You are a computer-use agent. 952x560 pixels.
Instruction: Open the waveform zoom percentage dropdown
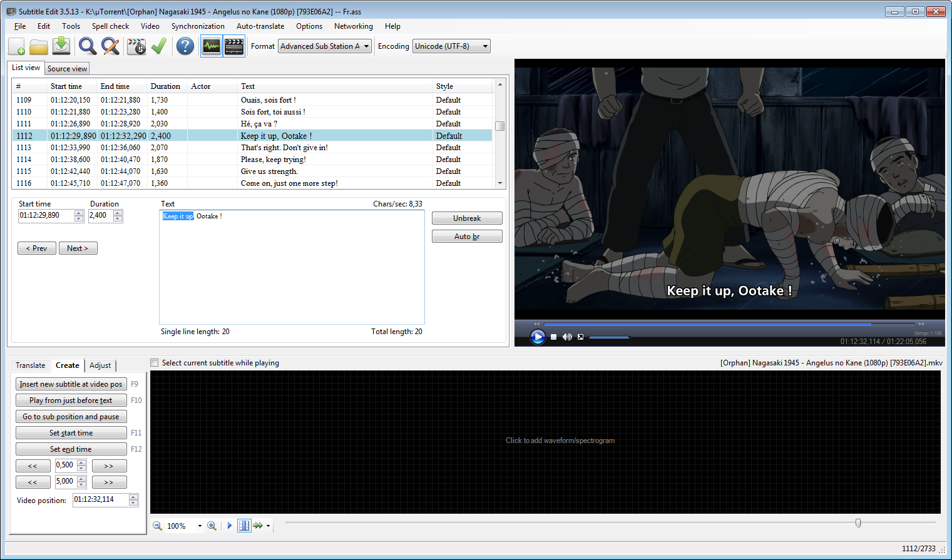tap(200, 526)
